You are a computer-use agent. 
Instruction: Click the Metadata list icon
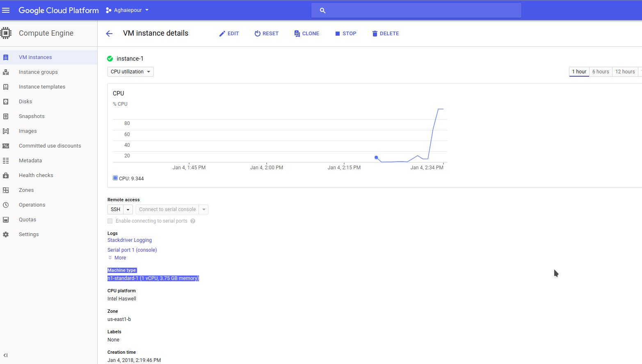pyautogui.click(x=6, y=161)
